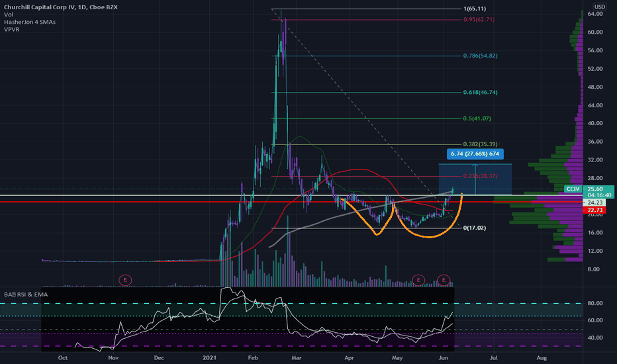Click the Mar label on time axis
Screen dimensions: 617x364
[x=297, y=357]
